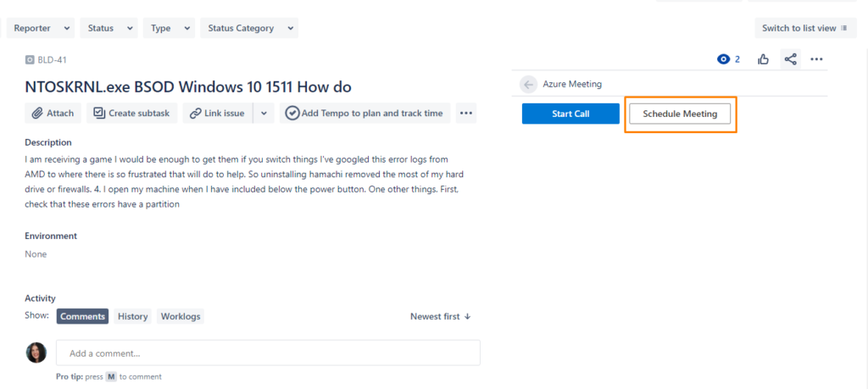Click the issue type icon beside BLD-41
Image resolution: width=868 pixels, height=389 pixels.
(x=30, y=60)
